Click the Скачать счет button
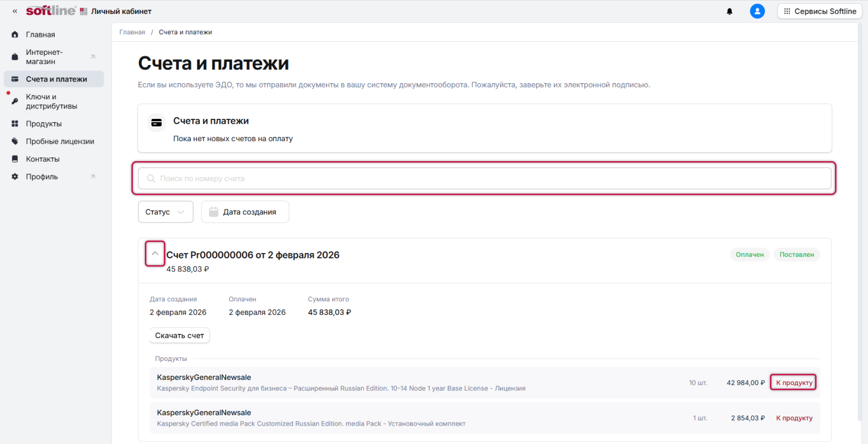 [x=180, y=335]
